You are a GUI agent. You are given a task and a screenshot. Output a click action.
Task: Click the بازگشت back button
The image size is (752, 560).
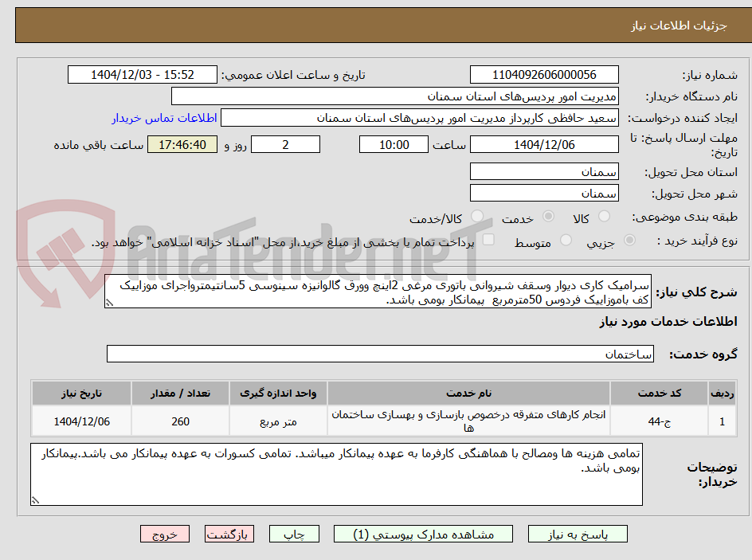click(229, 534)
